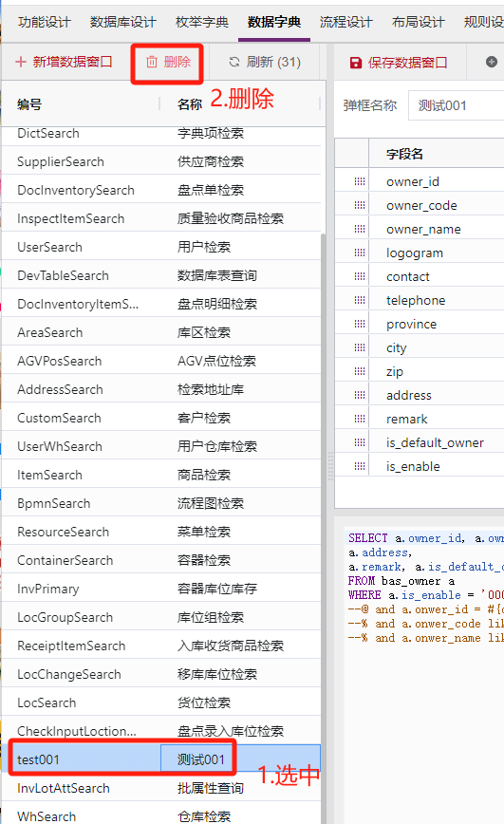Click the 刷新 (31) button
504x824 pixels.
point(265,62)
